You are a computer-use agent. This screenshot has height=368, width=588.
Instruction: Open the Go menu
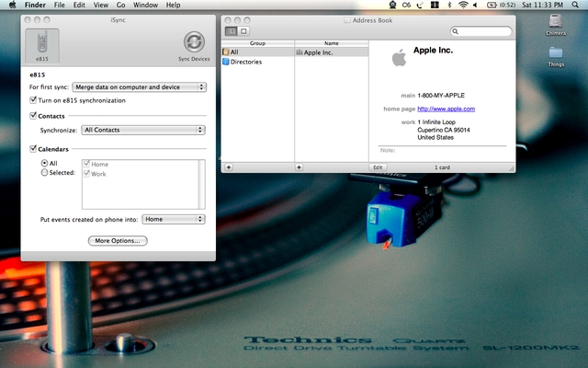click(x=120, y=5)
